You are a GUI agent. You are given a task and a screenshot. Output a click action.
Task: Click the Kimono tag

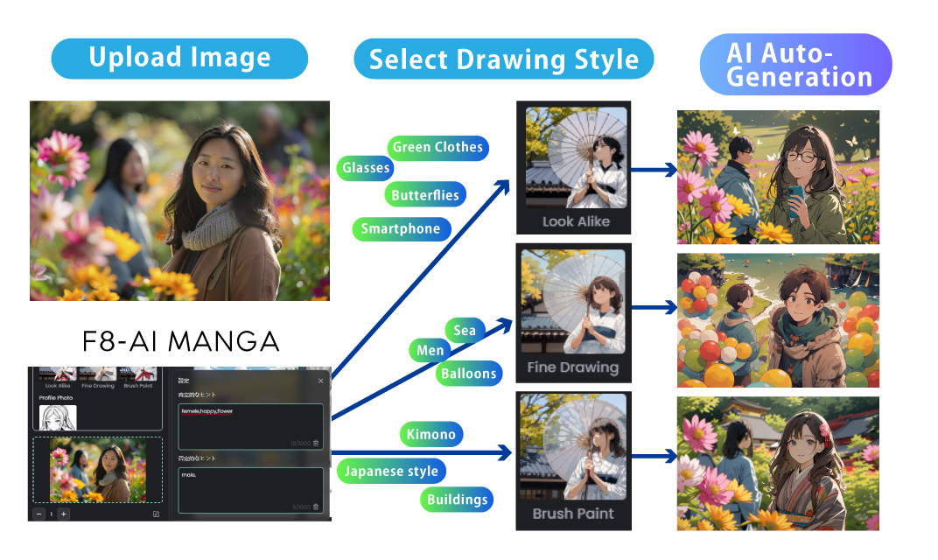point(431,434)
